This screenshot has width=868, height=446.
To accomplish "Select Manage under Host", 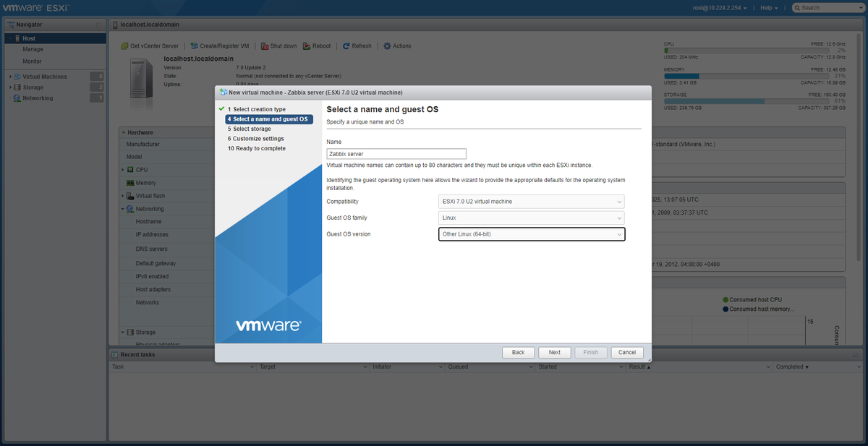I will pyautogui.click(x=33, y=49).
